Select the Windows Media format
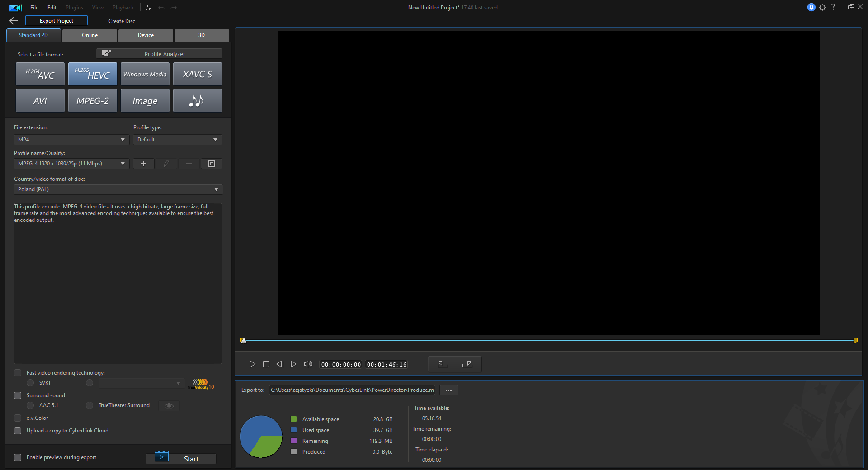The image size is (868, 470). point(145,74)
